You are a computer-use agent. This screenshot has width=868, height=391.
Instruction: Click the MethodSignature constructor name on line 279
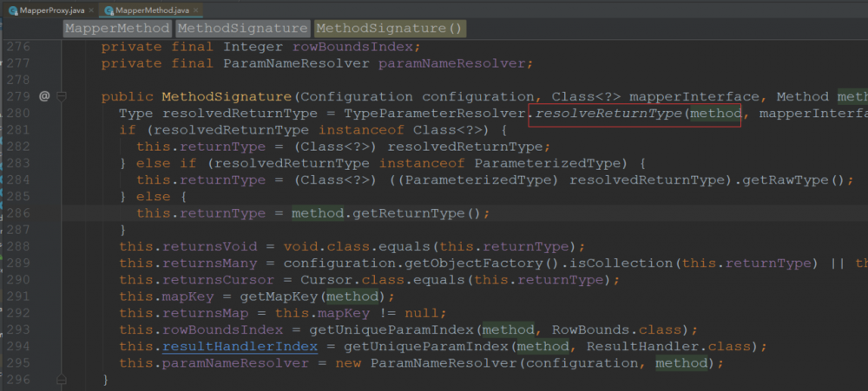(227, 97)
